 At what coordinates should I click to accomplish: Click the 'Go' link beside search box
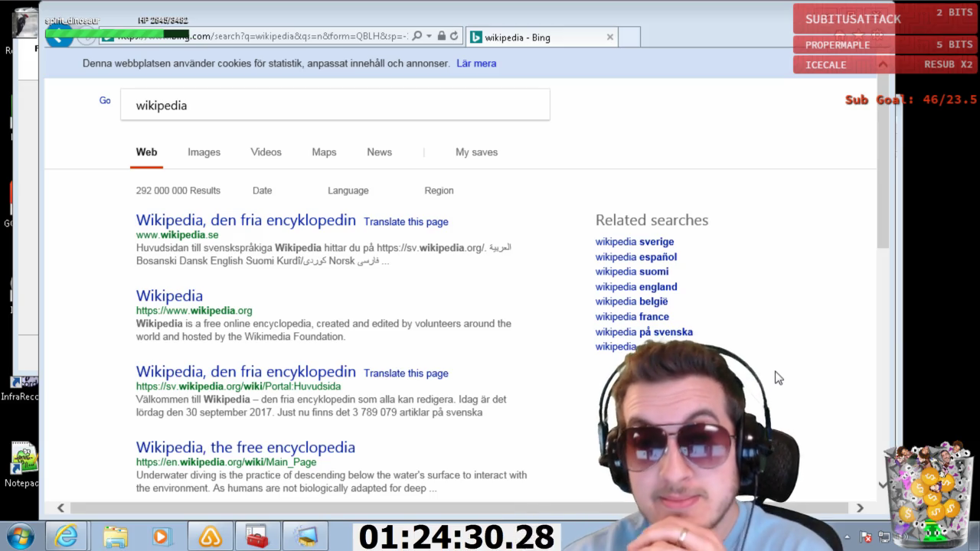[x=105, y=100]
